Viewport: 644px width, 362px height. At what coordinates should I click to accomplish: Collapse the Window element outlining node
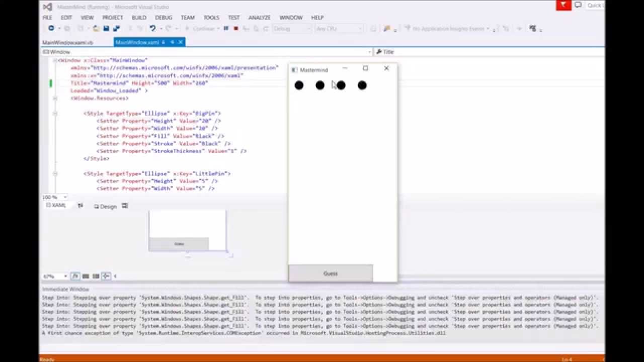pos(55,60)
